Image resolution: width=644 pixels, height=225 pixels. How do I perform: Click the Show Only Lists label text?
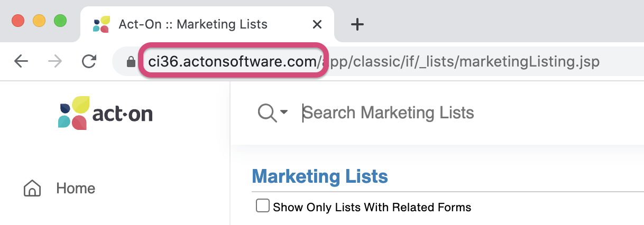(x=372, y=207)
